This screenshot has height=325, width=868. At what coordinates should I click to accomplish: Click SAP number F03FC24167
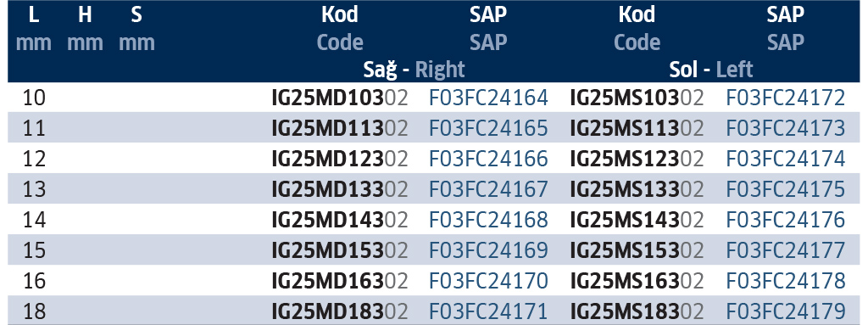[x=489, y=190]
